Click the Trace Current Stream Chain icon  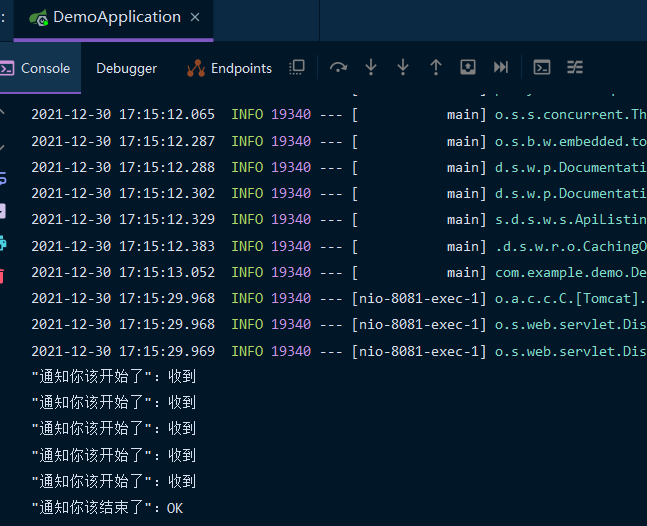point(575,67)
